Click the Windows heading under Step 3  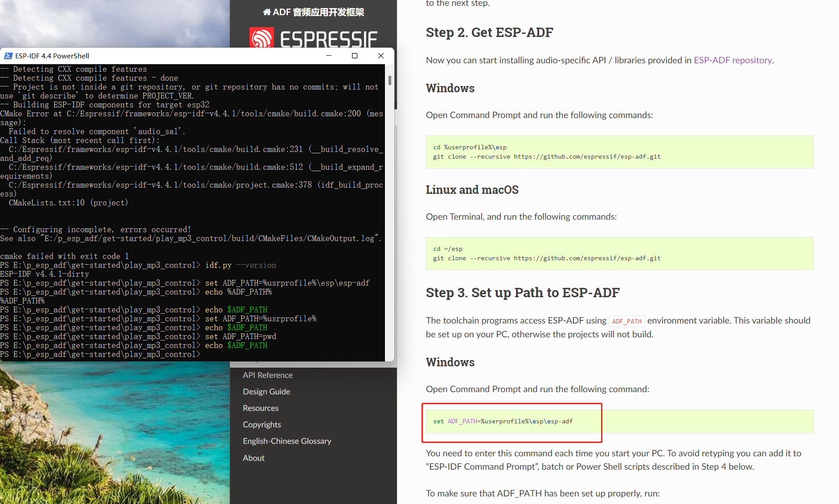coord(450,362)
